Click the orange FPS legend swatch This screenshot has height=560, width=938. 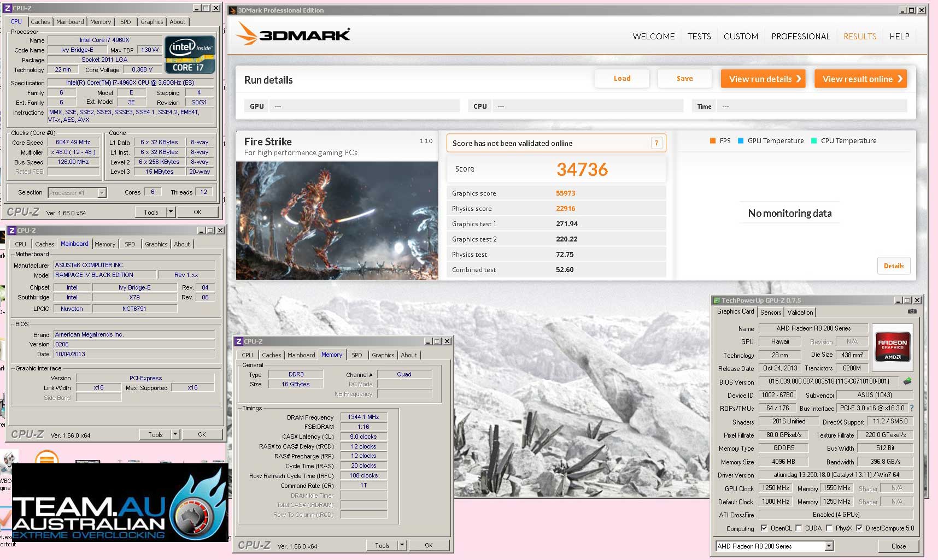pos(713,140)
